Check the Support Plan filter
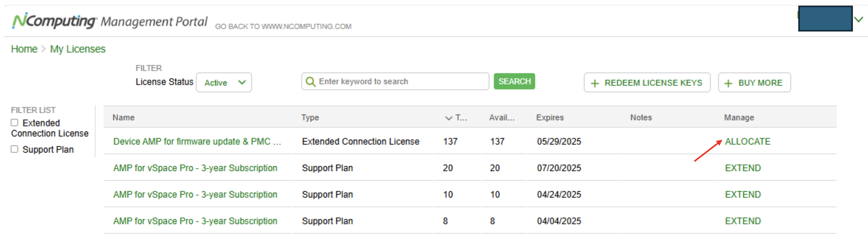The height and width of the screenshot is (239, 868). click(x=14, y=149)
